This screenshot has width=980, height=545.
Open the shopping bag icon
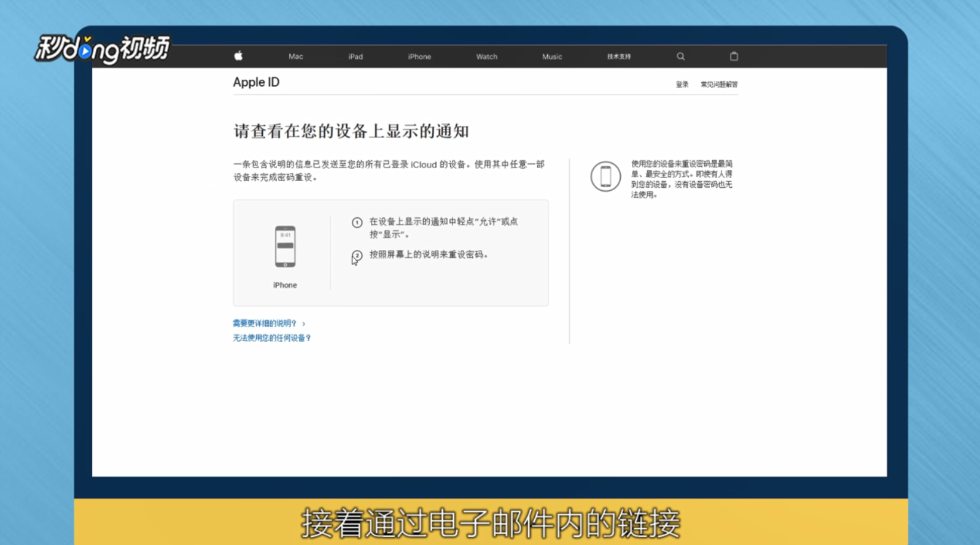(x=734, y=56)
